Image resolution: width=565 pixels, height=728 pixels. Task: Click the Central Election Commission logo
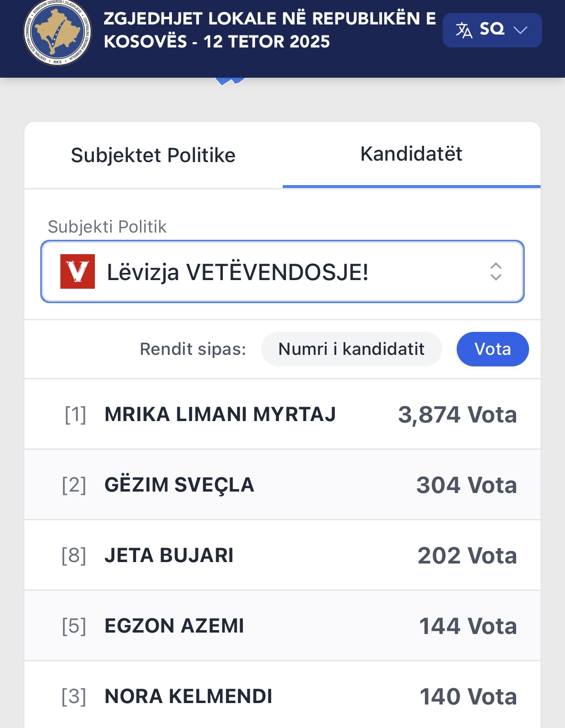(x=58, y=33)
